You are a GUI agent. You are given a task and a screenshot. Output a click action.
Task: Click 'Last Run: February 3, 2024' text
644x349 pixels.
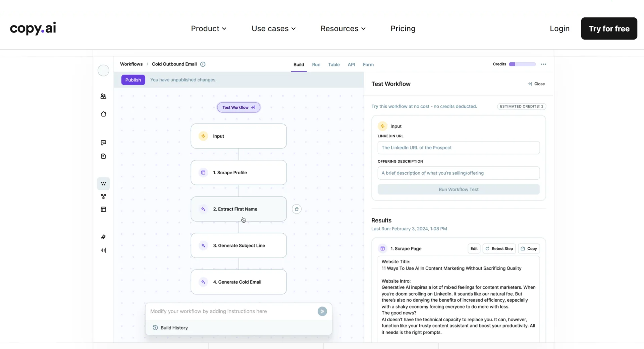pyautogui.click(x=409, y=229)
